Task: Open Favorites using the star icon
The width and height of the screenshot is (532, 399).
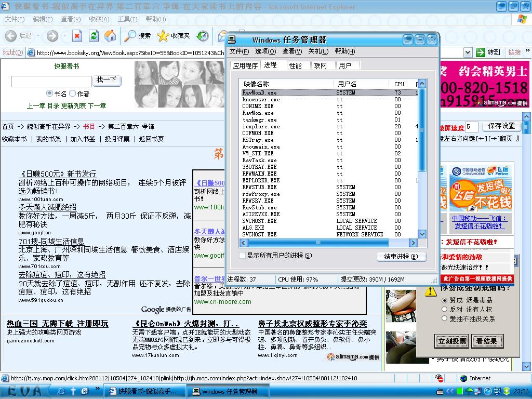Action: coord(163,36)
